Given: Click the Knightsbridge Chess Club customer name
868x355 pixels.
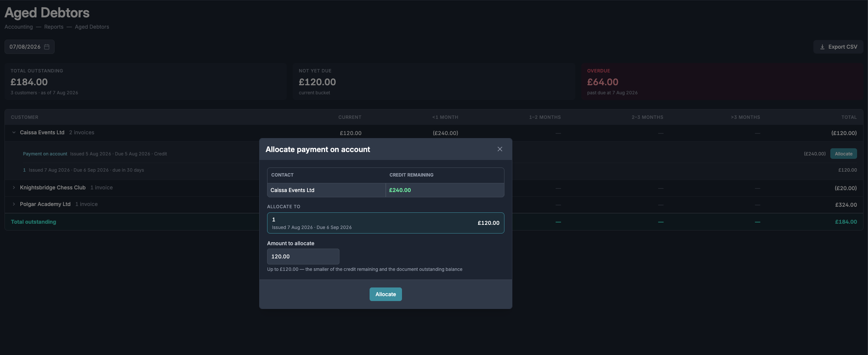Looking at the screenshot, I should click(53, 187).
